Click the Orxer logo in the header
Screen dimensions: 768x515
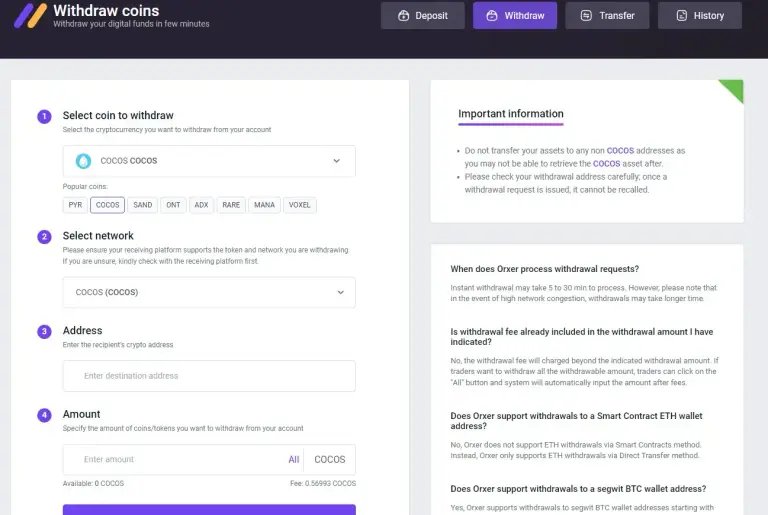tap(30, 16)
